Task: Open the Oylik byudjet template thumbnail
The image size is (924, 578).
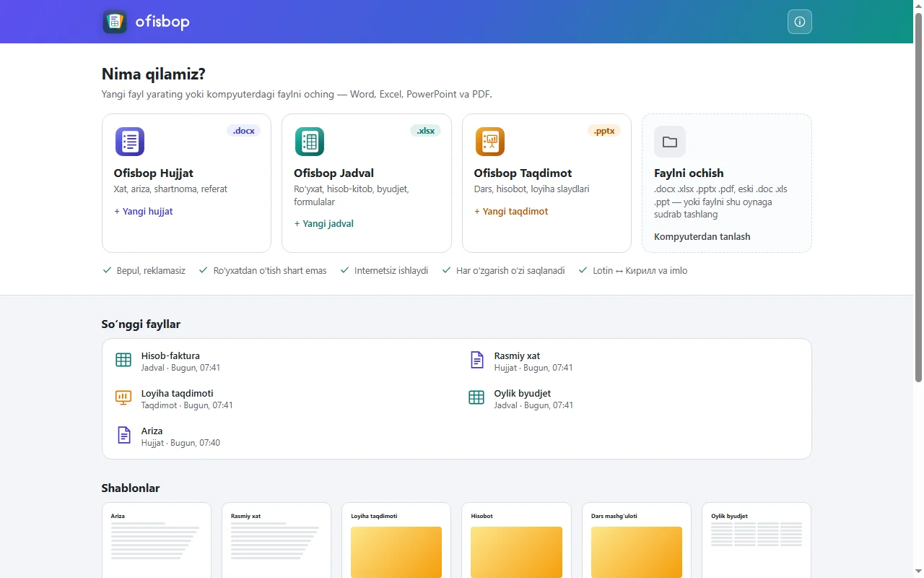Action: coord(757,540)
